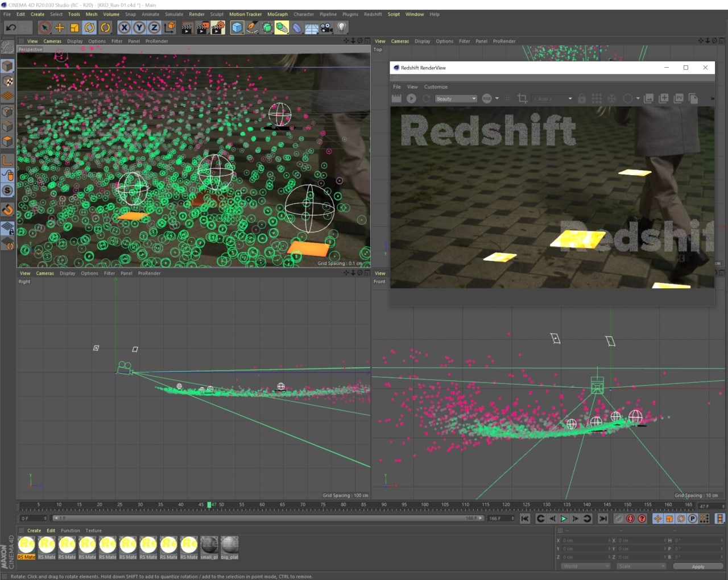Click the timeline playhead at frame 47
Viewport: 728px width, 580px height.
(x=209, y=505)
